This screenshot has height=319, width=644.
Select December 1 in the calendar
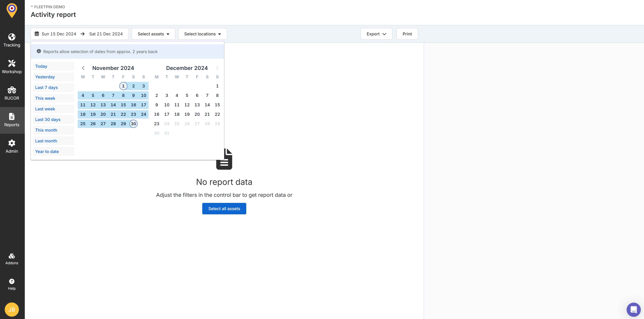(217, 86)
